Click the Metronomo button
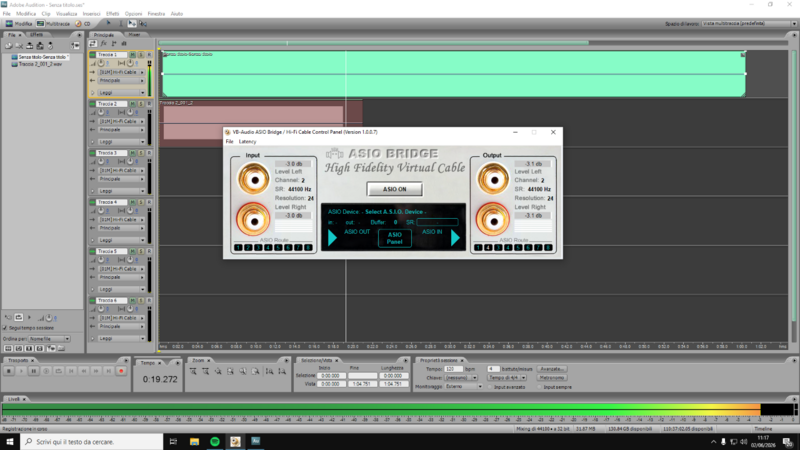The height and width of the screenshot is (450, 800). point(552,378)
